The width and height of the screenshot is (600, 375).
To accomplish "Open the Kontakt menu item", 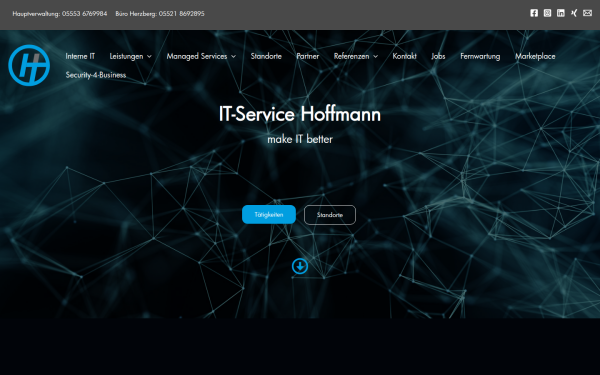I will 404,56.
